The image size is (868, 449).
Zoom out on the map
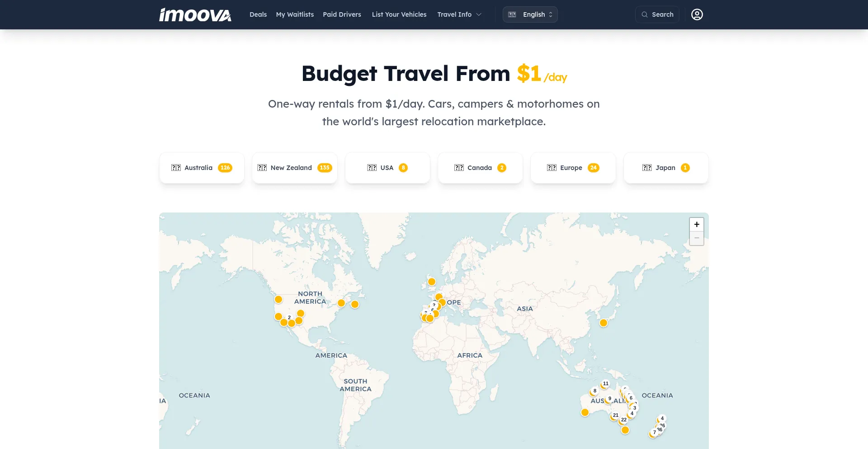point(697,238)
